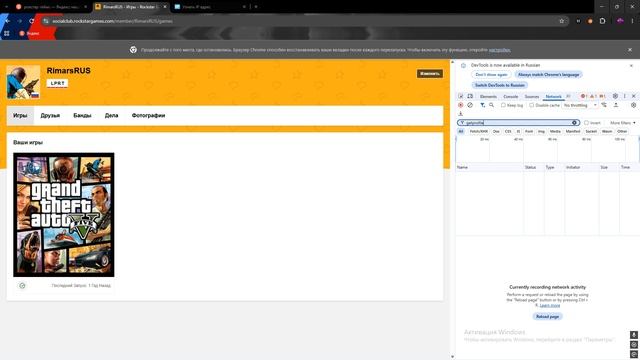Open the Фотографии profile tab
Viewport: 640px width, 360px height.
tap(148, 116)
